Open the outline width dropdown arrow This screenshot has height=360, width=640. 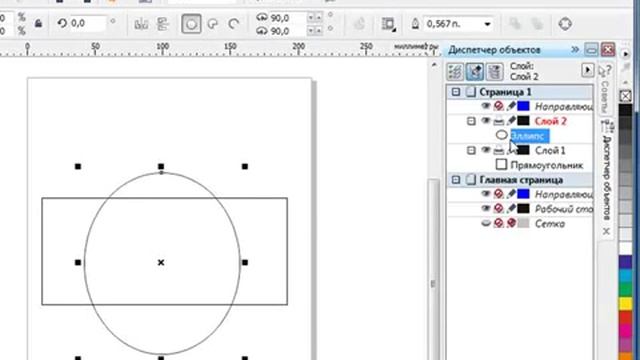[x=487, y=24]
